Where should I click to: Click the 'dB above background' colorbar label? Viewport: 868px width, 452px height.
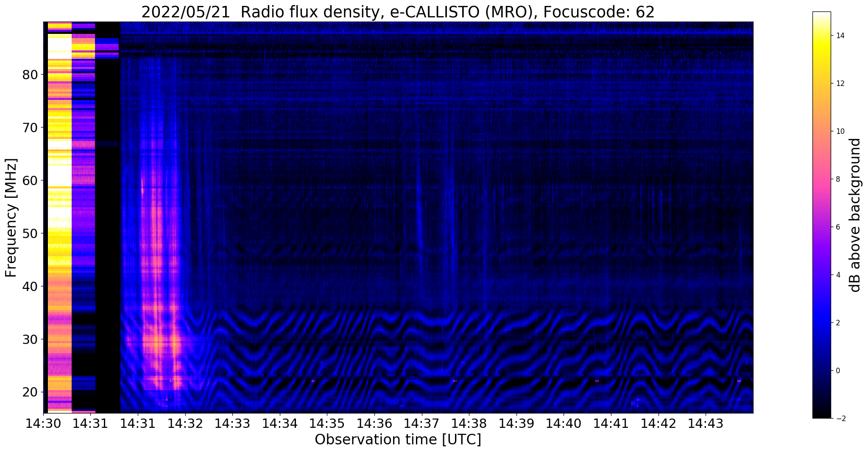tap(855, 215)
